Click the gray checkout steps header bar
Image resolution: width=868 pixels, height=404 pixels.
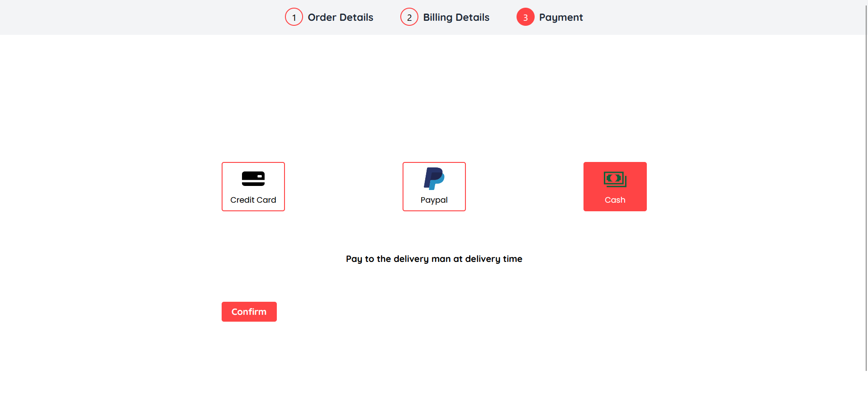(136, 17)
